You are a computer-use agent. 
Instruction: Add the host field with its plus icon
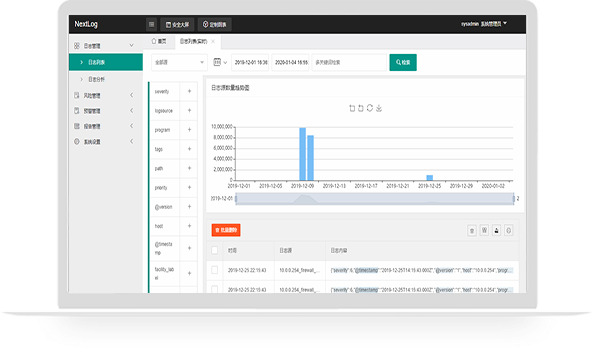189,226
